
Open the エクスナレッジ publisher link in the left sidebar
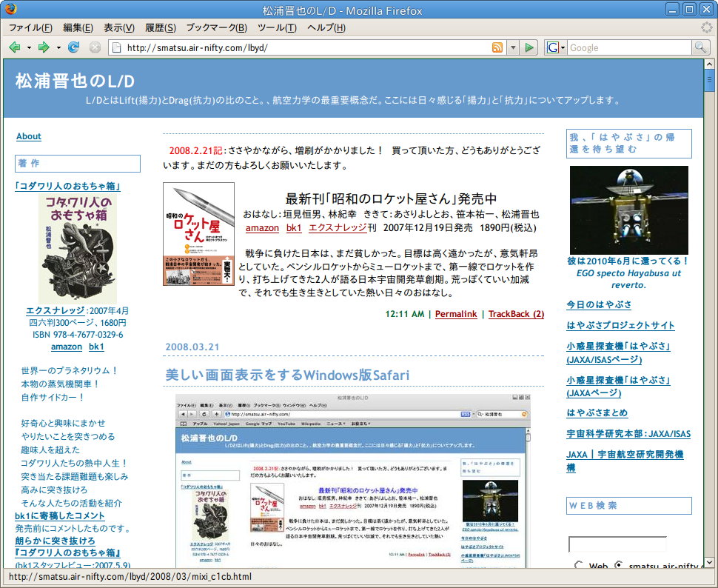point(56,311)
